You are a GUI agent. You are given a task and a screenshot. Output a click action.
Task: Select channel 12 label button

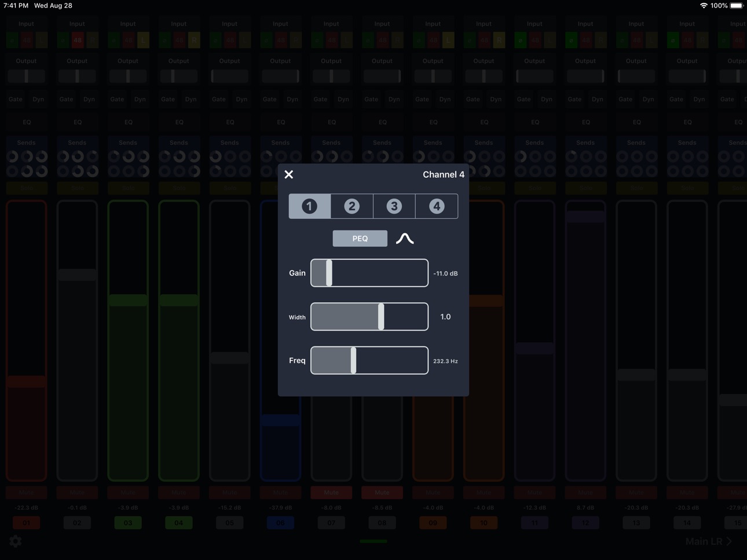coord(585,523)
